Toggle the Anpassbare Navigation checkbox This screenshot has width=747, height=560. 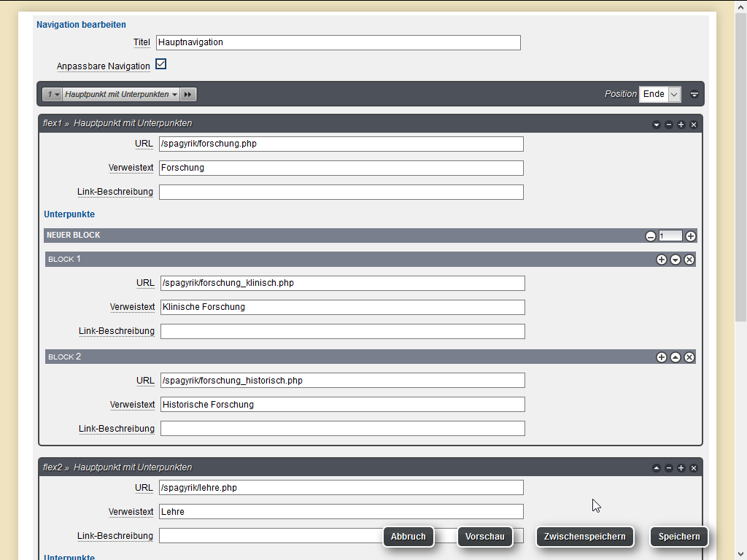161,64
